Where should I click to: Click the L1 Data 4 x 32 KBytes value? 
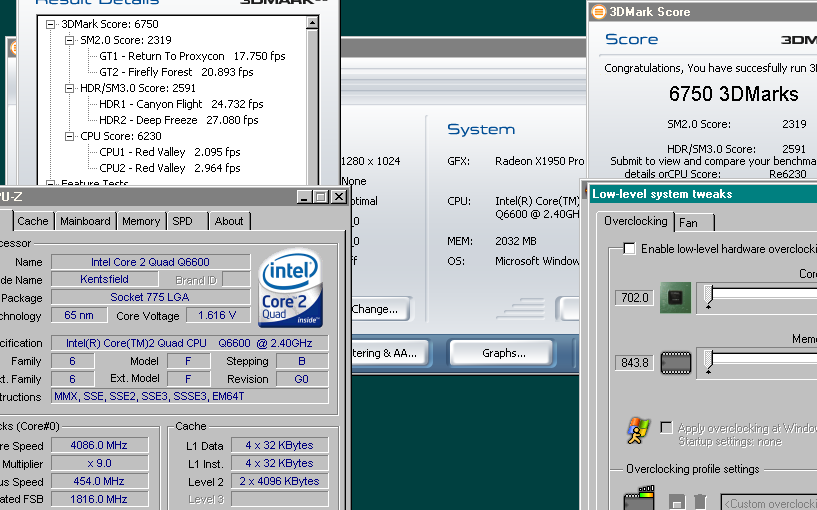click(x=280, y=445)
